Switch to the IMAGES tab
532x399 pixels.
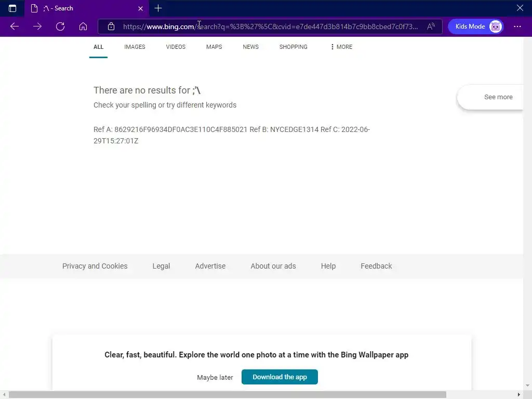click(135, 47)
